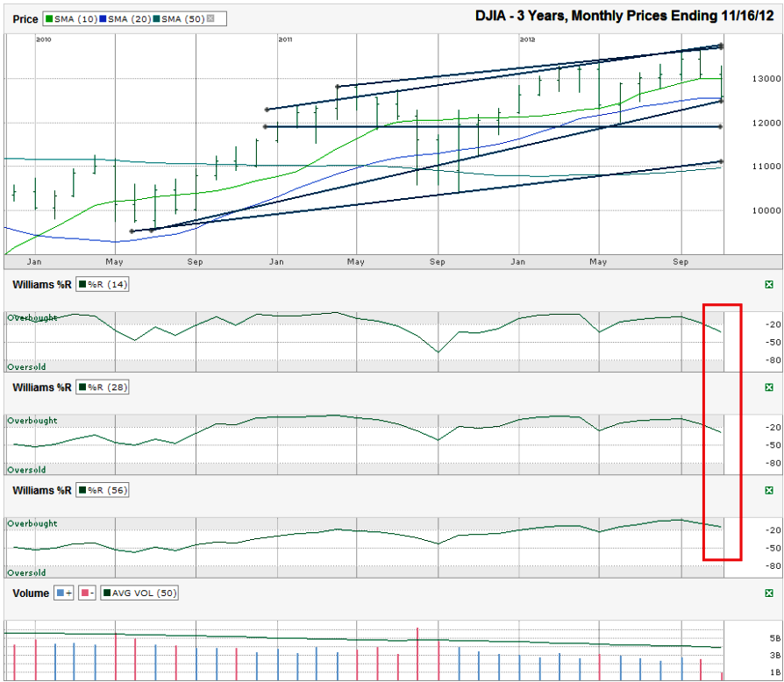Close the Williams %R (28) panel
The height and width of the screenshot is (682, 784).
[x=769, y=387]
